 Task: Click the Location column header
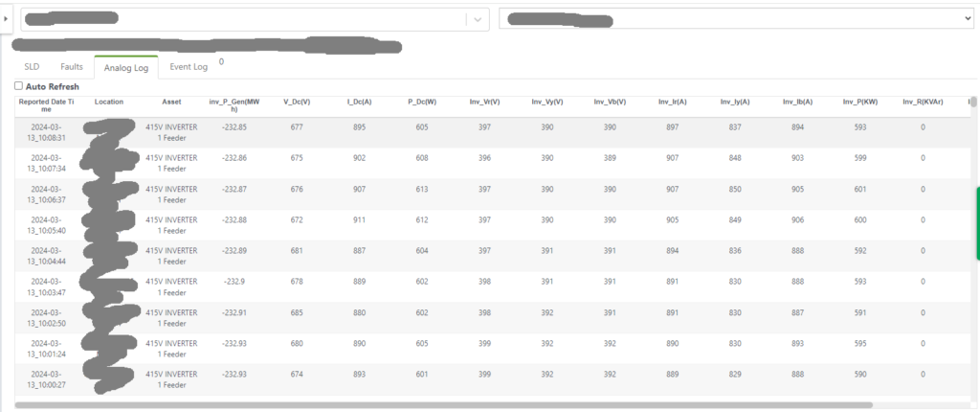point(109,101)
